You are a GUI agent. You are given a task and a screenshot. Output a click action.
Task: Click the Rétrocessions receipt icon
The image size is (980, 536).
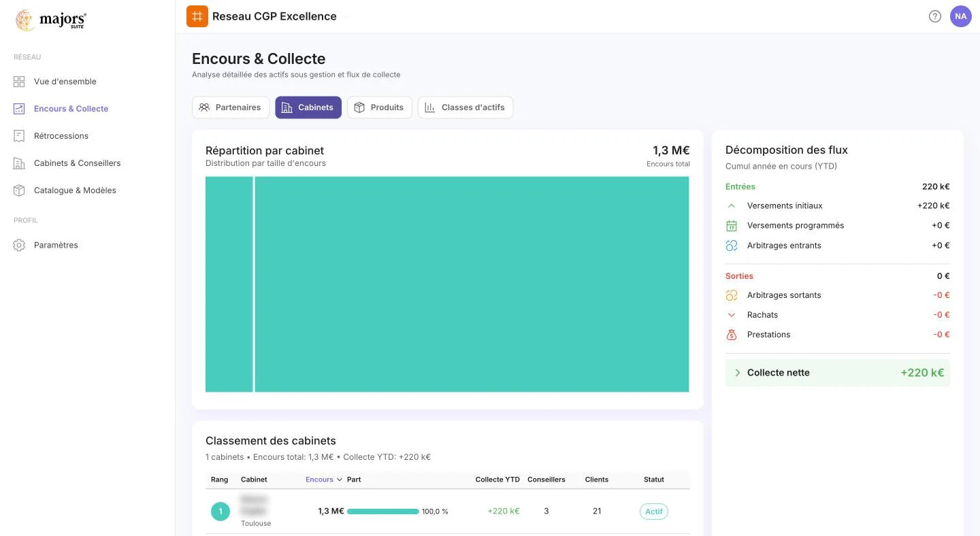pos(19,136)
